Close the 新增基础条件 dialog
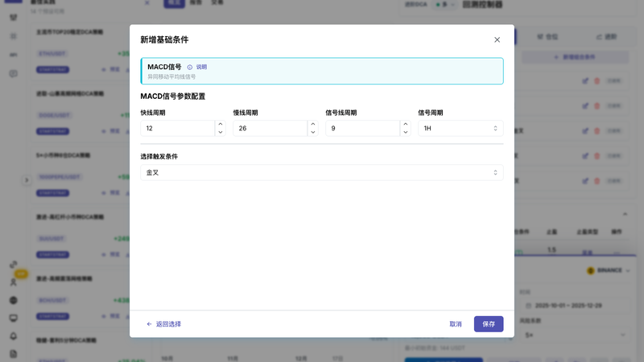The image size is (644, 362). click(x=497, y=39)
